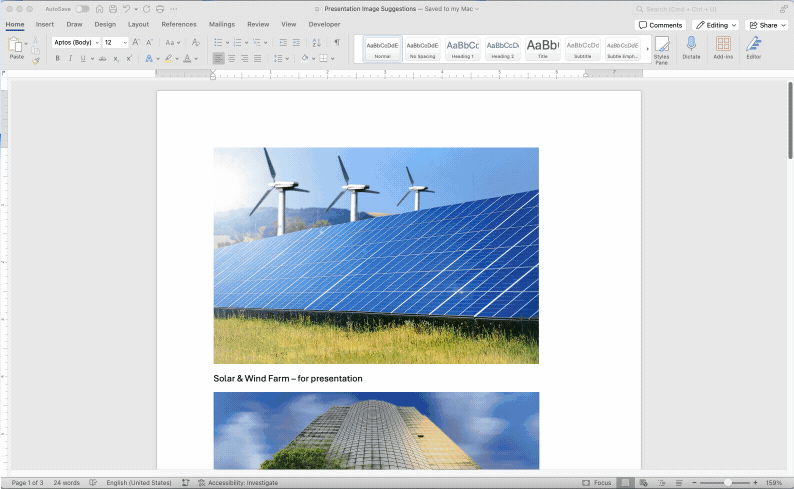Open the Share button

pos(766,25)
